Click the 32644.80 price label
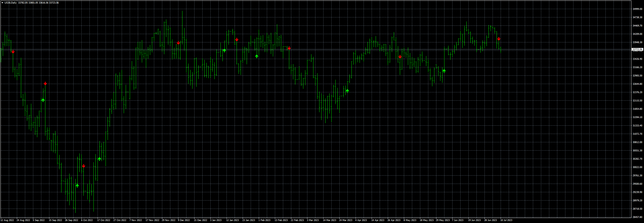 (x=637, y=84)
